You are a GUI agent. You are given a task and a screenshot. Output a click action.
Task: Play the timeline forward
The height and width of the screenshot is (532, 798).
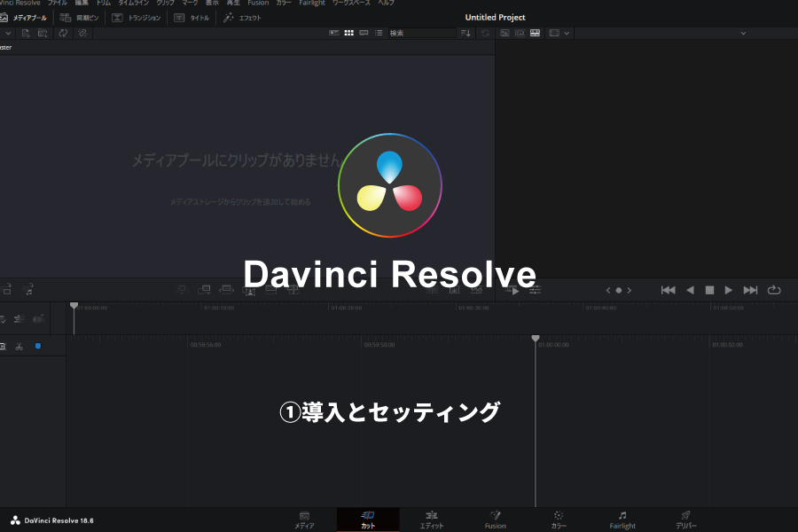click(728, 290)
